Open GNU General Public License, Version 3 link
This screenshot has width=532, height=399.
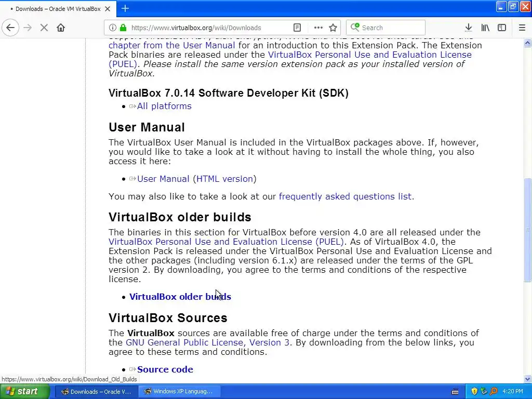point(207,342)
